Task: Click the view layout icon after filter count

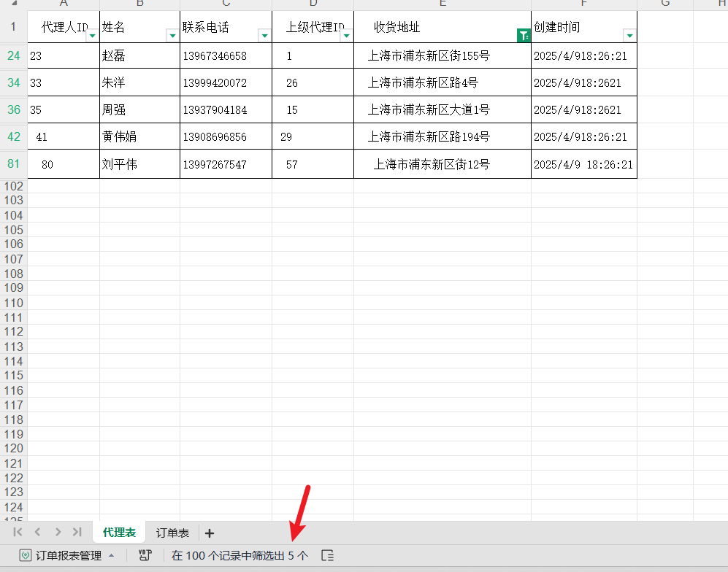Action: click(x=328, y=555)
